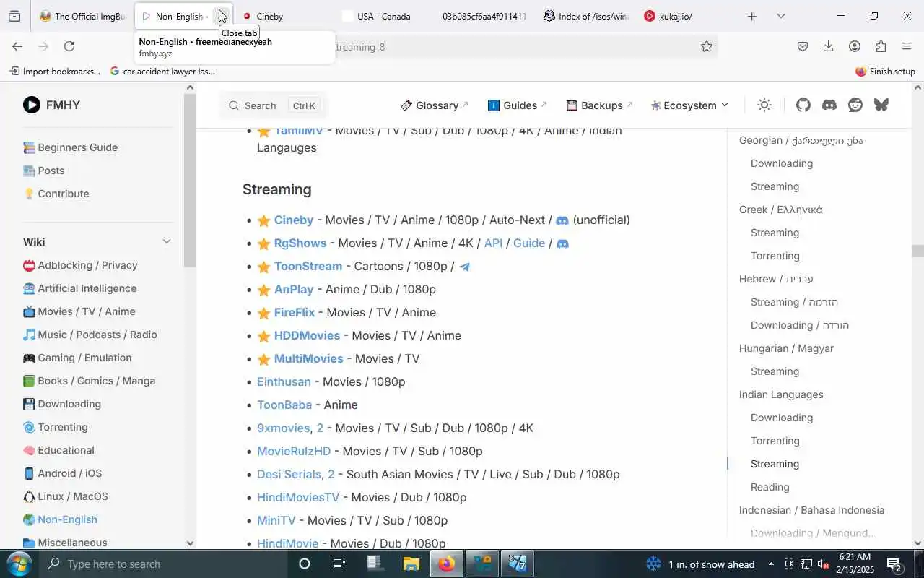Switch to the kukaj.io tab
The height and width of the screenshot is (578, 924).
(x=686, y=16)
